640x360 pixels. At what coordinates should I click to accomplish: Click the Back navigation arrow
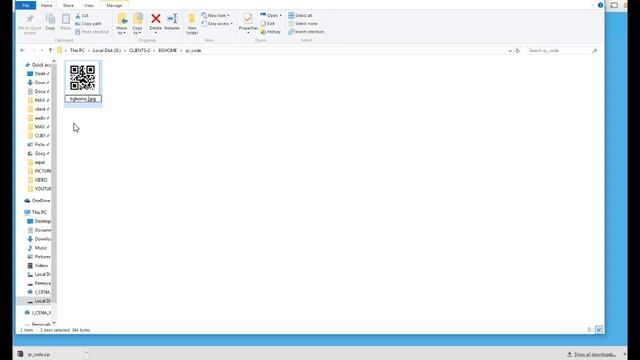tap(22, 50)
